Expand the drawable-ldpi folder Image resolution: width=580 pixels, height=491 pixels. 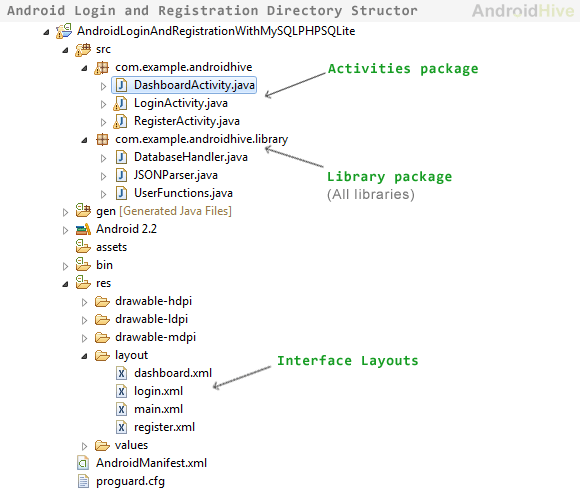tap(85, 320)
